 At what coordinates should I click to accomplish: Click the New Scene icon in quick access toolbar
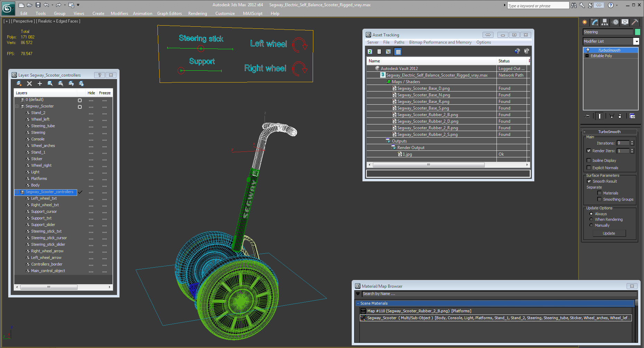tap(21, 5)
